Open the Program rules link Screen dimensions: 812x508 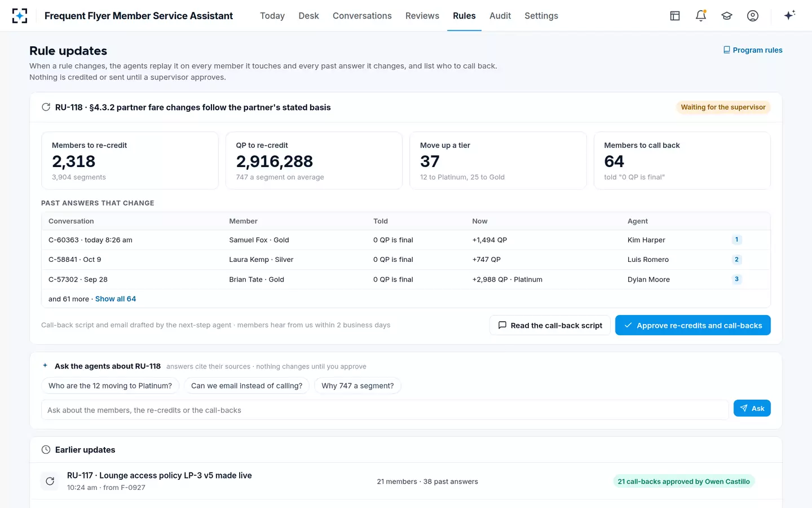coord(753,50)
